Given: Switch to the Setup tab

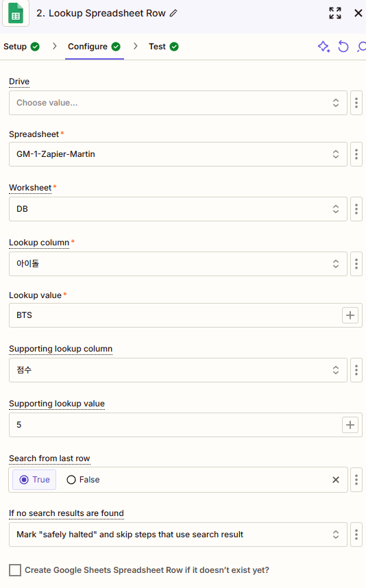Looking at the screenshot, I should pyautogui.click(x=21, y=47).
